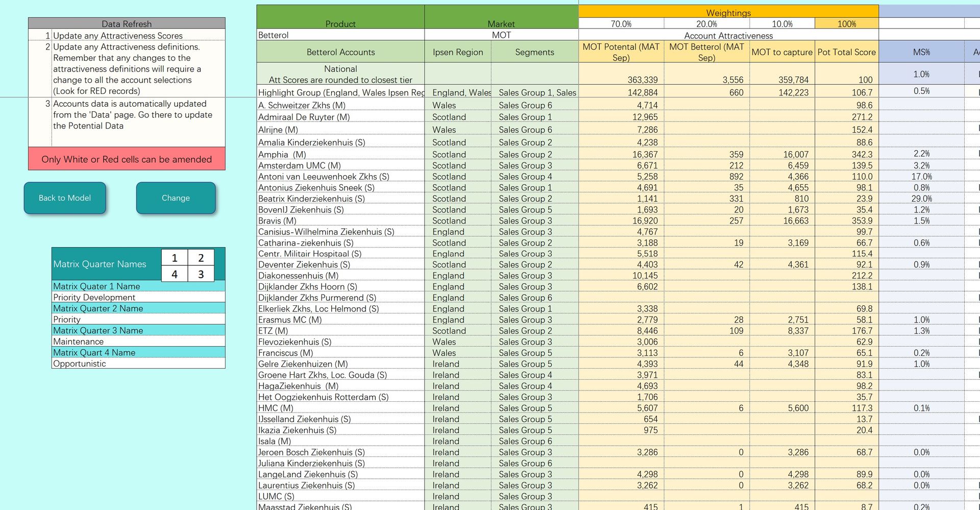This screenshot has width=980, height=510.
Task: Click the Priority quarter 2 name cell
Action: (138, 319)
